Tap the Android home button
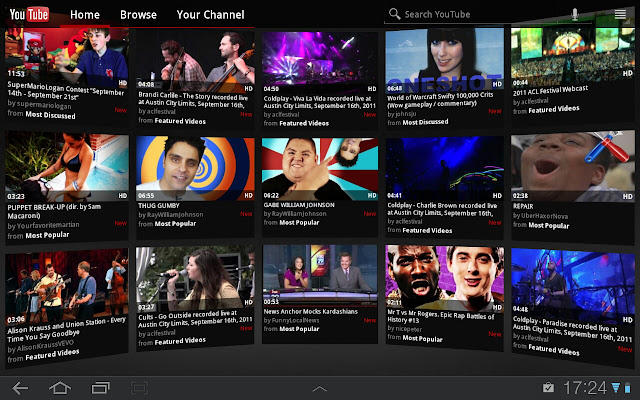This screenshot has width=640, height=400. click(x=60, y=388)
